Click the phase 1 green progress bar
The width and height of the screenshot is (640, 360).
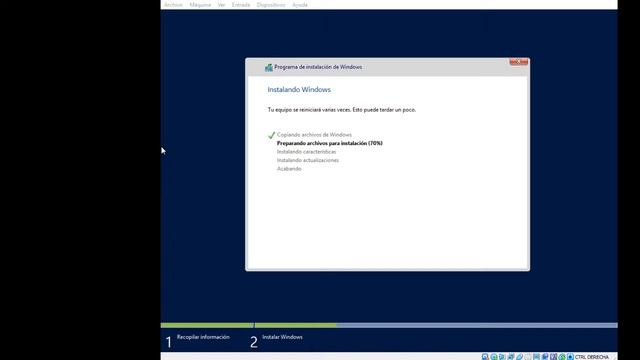207,325
